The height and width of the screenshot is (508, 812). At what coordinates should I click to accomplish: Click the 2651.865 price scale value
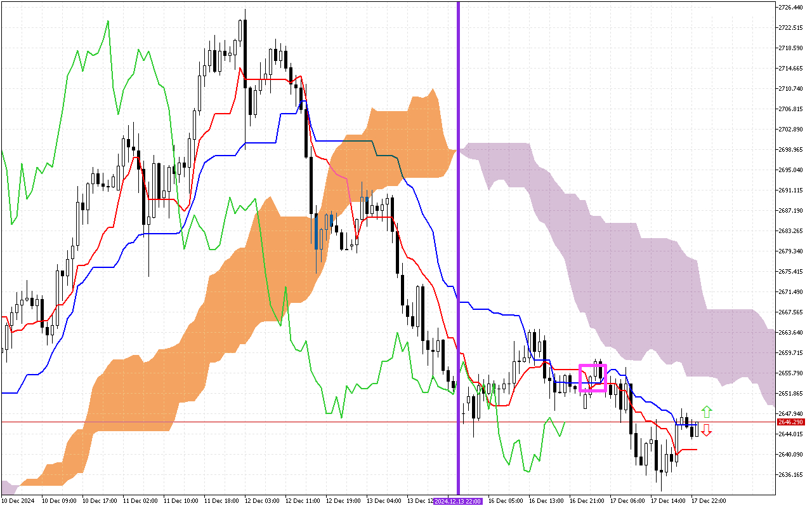pos(790,394)
